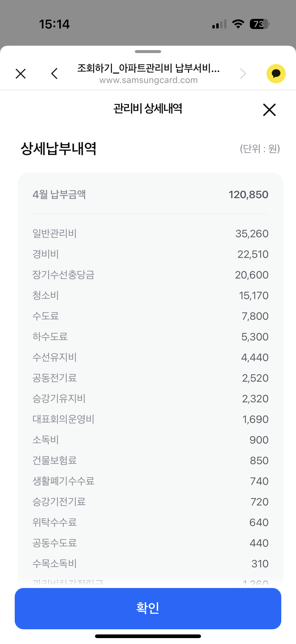This screenshot has width=296, height=644.
Task: Tap the forward chevron in the browser bar
Action: (243, 74)
